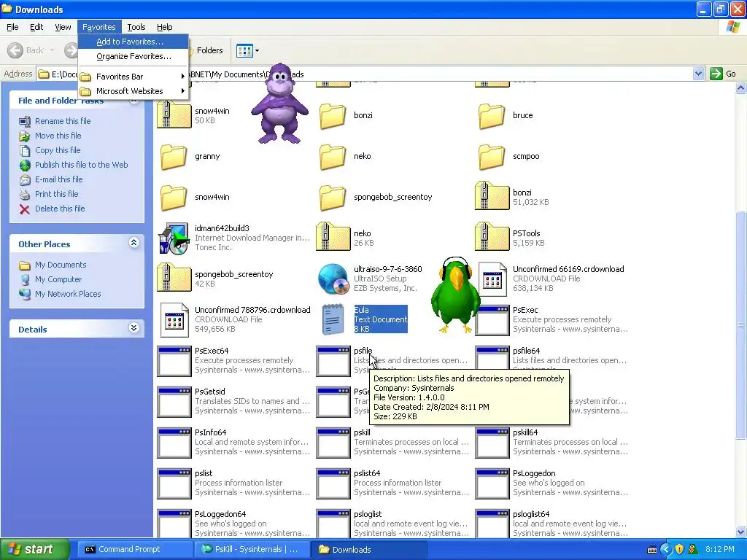This screenshot has height=560, width=747.
Task: Expand the Details panel
Action: [x=134, y=328]
